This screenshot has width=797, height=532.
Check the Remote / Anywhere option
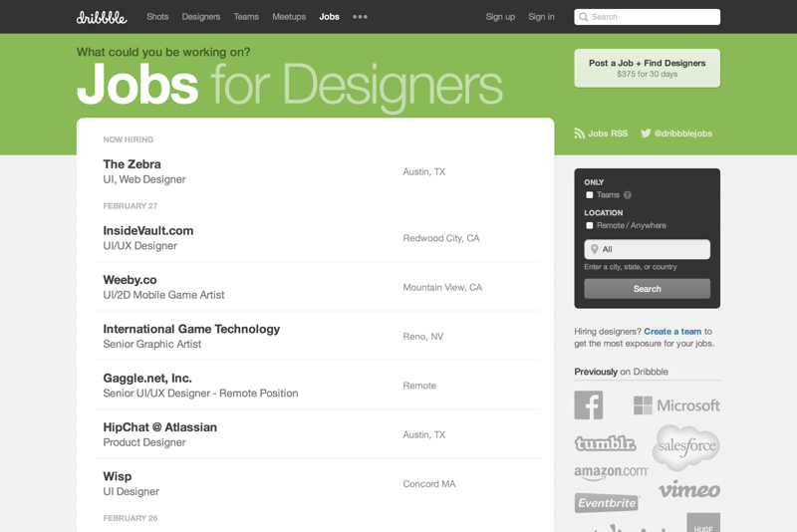[590, 225]
